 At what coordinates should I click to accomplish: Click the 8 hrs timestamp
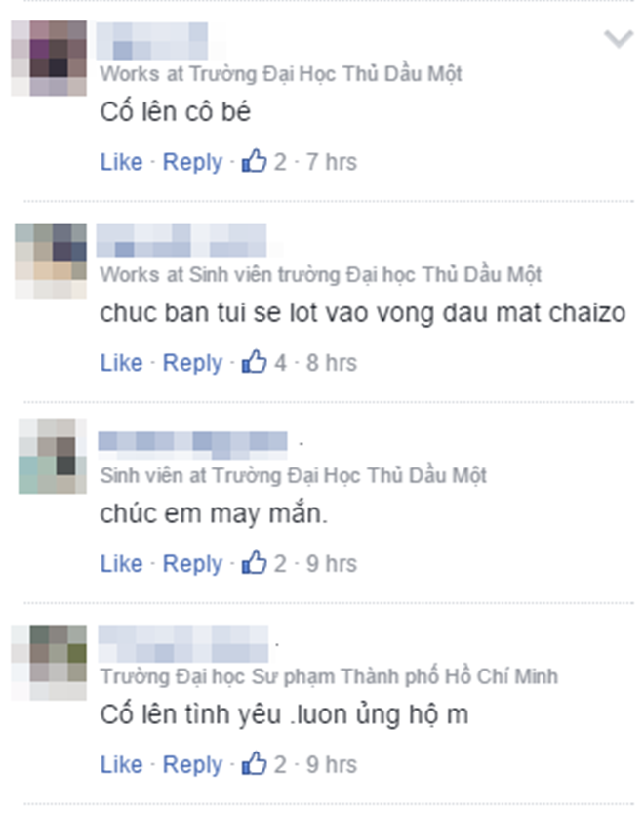332,363
